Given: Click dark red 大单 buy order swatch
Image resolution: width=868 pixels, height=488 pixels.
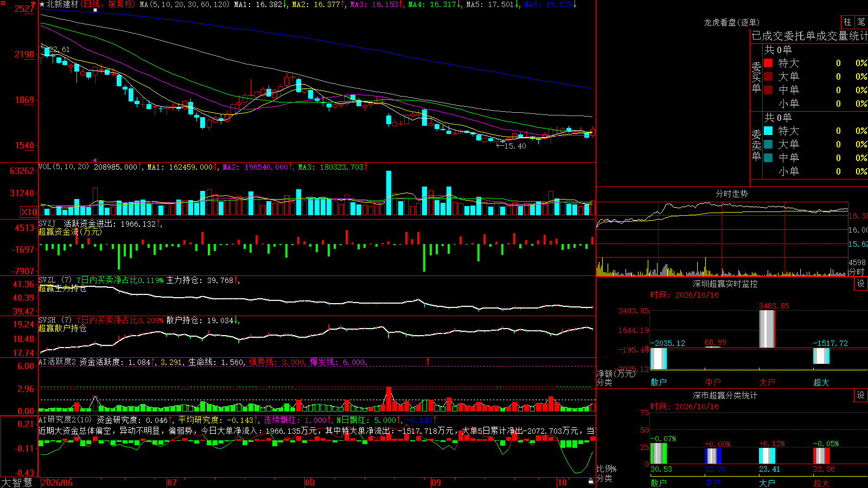Looking at the screenshot, I should point(768,76).
